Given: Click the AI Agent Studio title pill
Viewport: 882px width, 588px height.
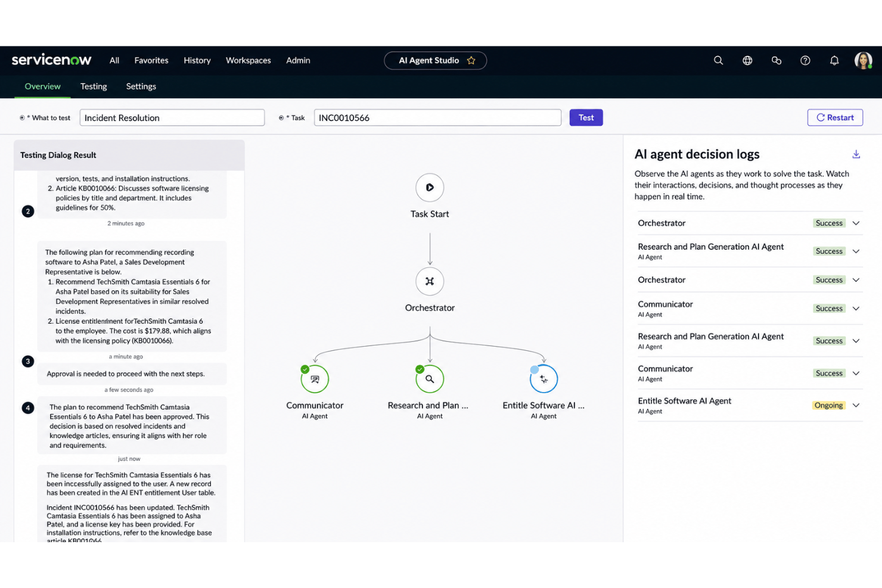Looking at the screenshot, I should point(436,60).
